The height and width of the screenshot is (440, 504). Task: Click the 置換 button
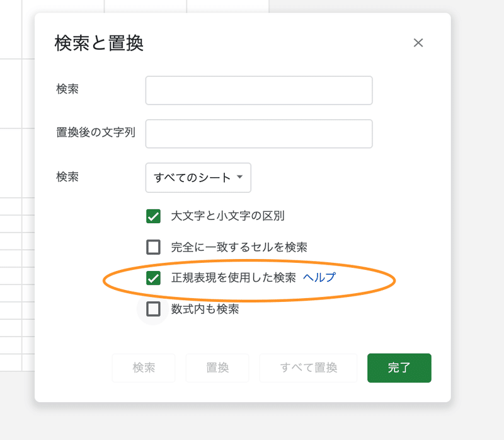217,368
